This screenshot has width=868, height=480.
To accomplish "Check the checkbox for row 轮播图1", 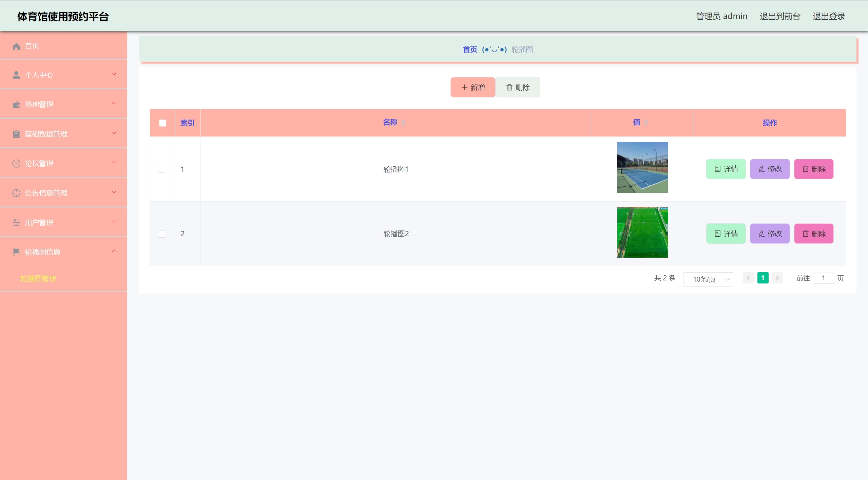I will coord(162,169).
